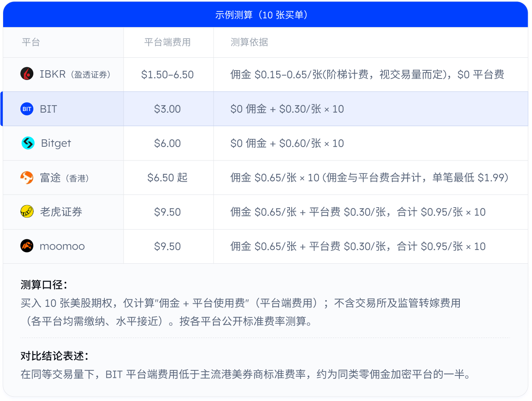The image size is (532, 401).
Task: Click the $6.50 起 fee cell
Action: (168, 178)
